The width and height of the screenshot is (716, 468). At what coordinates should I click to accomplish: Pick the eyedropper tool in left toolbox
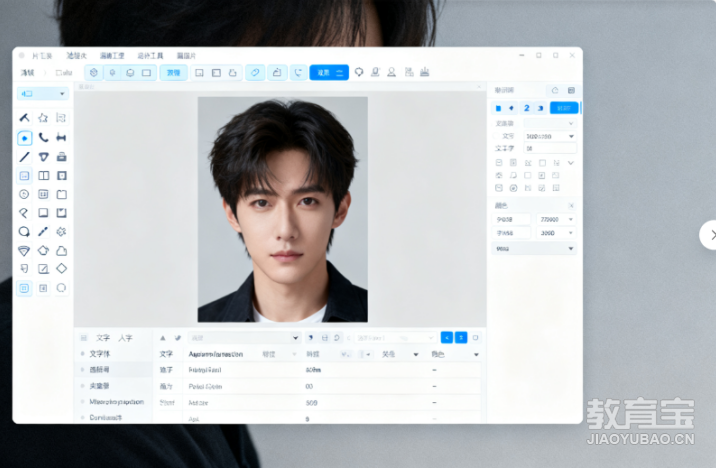point(43,232)
